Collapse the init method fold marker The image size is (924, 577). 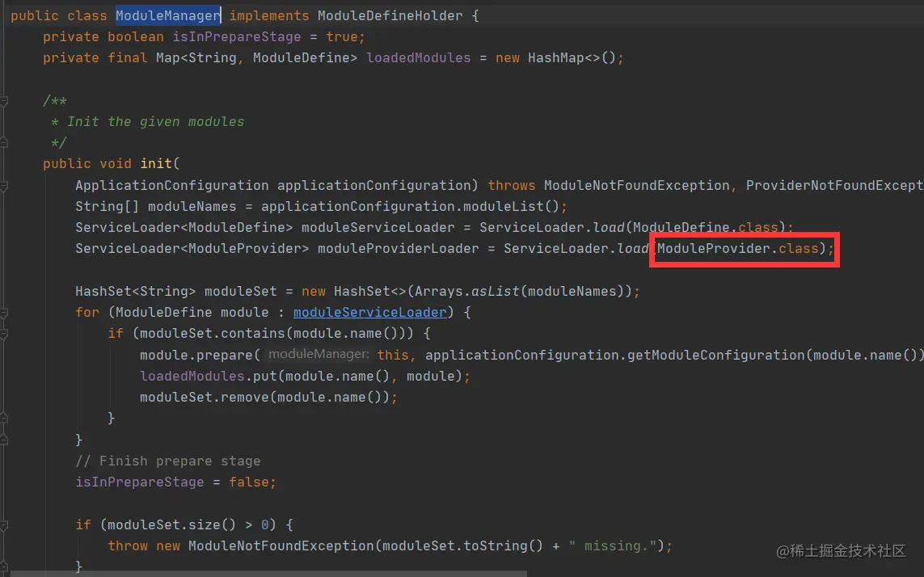click(x=3, y=186)
